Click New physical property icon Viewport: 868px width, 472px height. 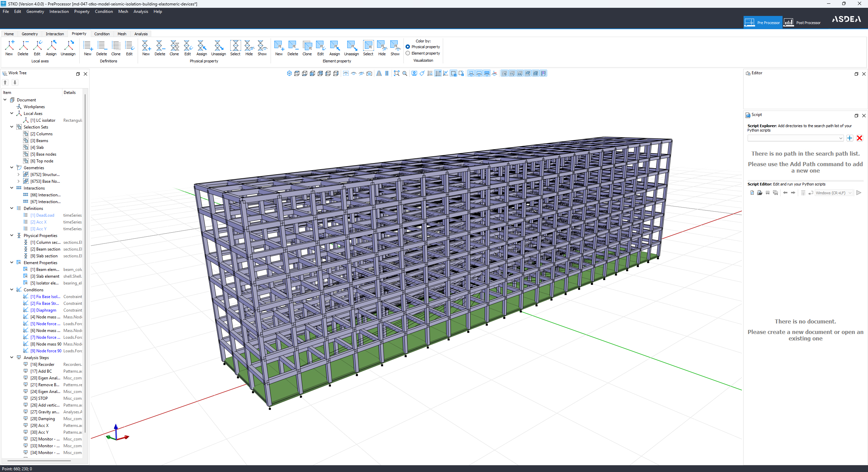coord(146,48)
